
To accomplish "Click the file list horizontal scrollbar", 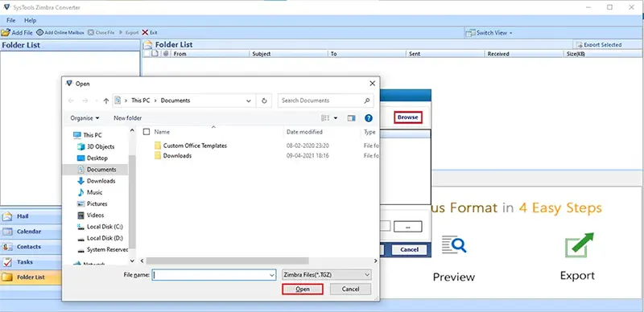I will [x=227, y=261].
